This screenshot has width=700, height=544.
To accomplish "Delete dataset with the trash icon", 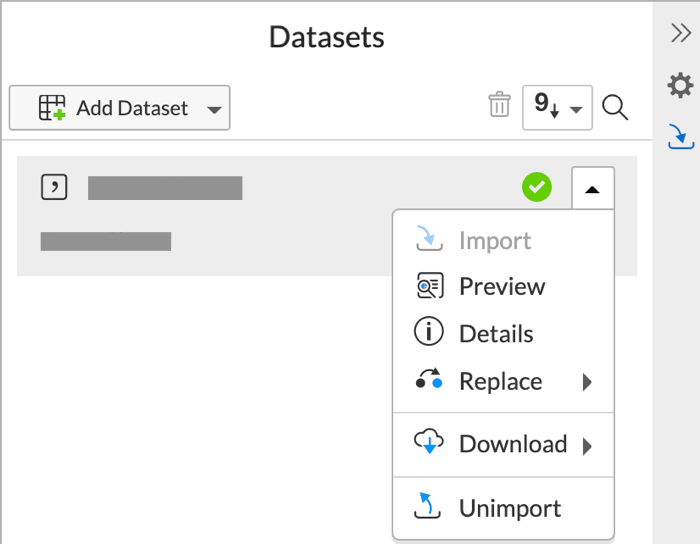I will click(x=499, y=104).
